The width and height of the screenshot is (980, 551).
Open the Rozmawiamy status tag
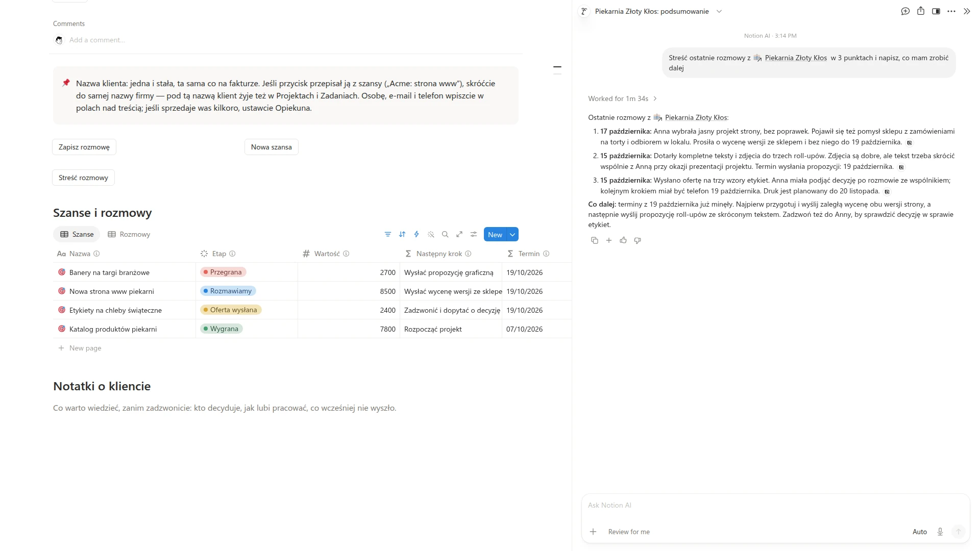[x=228, y=291]
